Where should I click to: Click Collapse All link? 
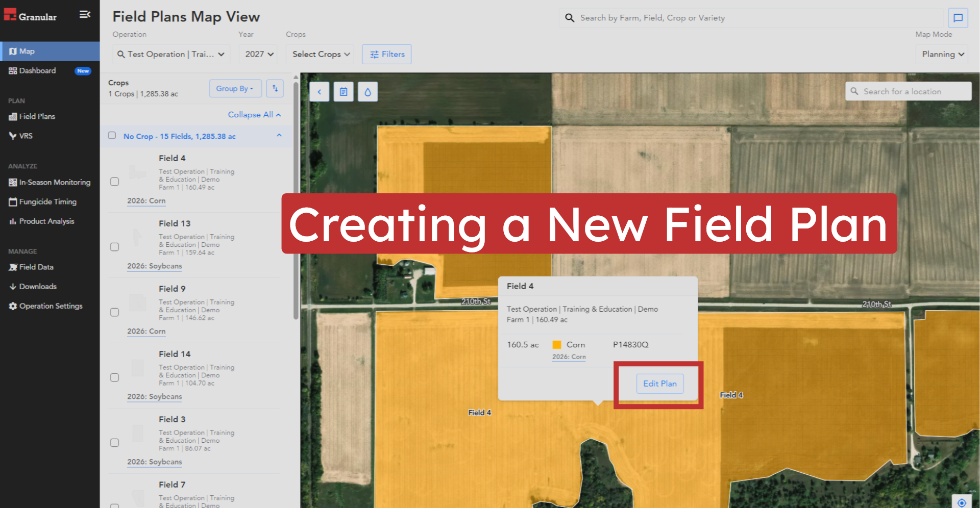(x=254, y=115)
